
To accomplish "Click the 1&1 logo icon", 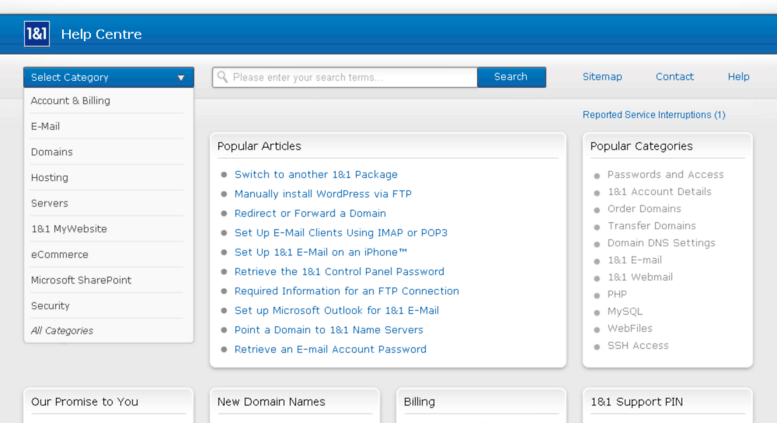I will tap(37, 34).
